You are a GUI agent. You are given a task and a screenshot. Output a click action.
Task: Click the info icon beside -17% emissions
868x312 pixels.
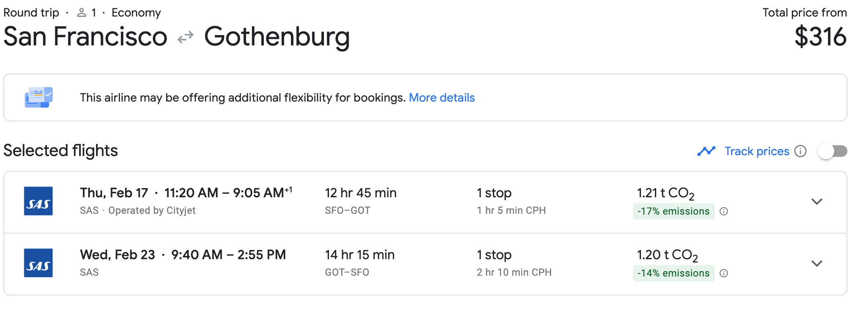pos(724,212)
